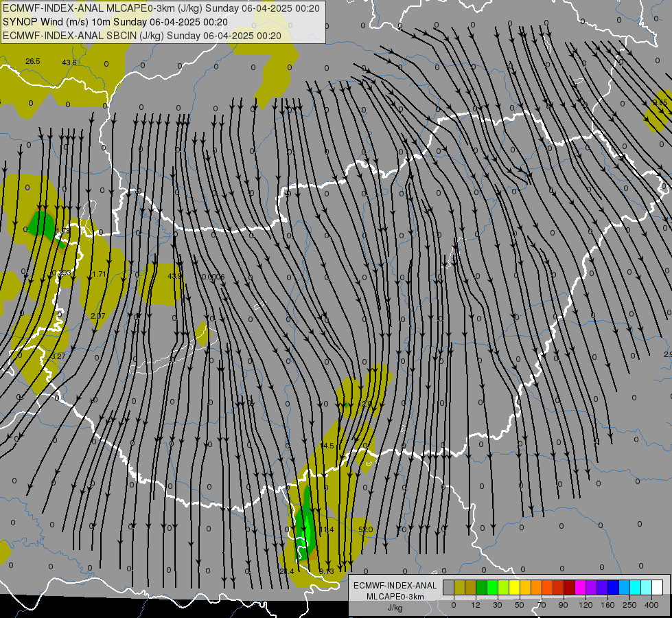Click legend heading ECMWF-INDEX-ANAL

point(395,586)
